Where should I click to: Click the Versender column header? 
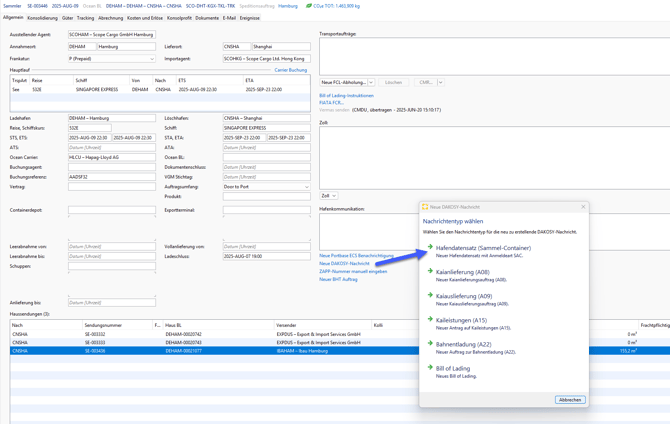[323, 325]
